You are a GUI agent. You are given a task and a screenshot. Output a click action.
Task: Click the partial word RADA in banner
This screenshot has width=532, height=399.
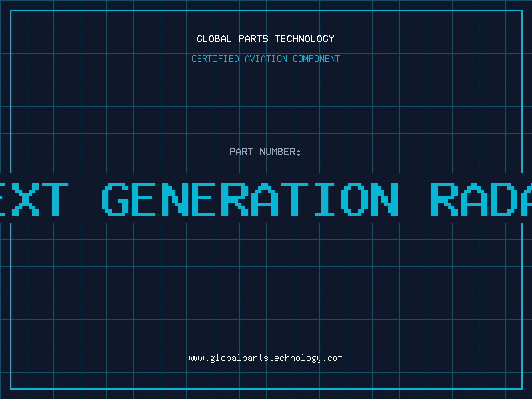point(480,198)
